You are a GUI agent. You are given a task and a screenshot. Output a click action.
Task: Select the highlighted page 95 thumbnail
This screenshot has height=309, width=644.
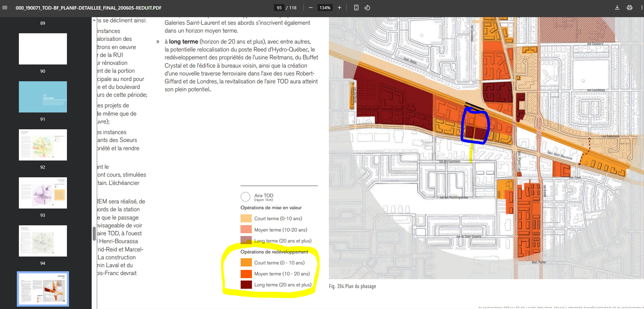point(43,289)
